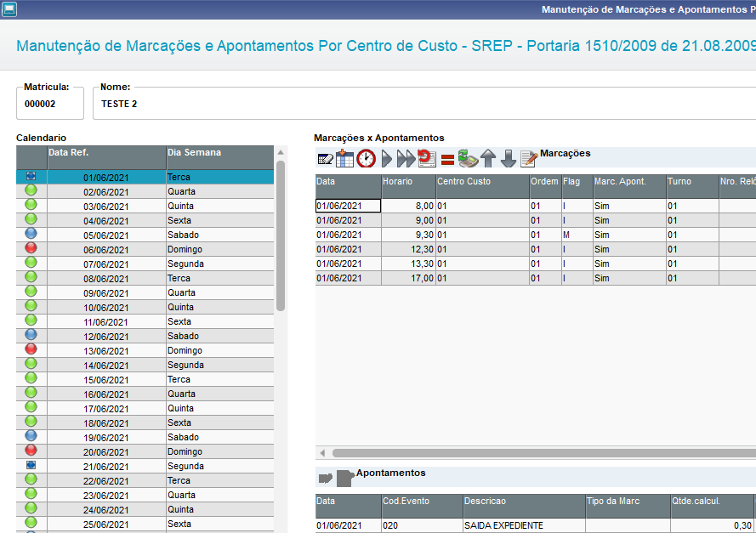
Task: Click the red clock icon
Action: pos(366,158)
